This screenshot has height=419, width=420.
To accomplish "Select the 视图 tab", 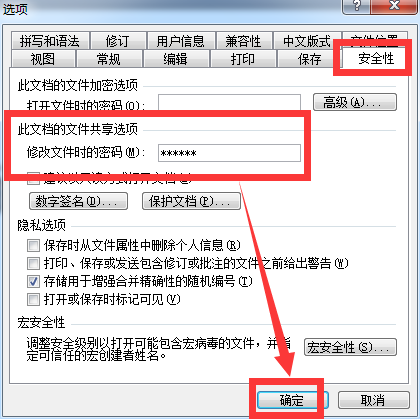I will pos(43,59).
